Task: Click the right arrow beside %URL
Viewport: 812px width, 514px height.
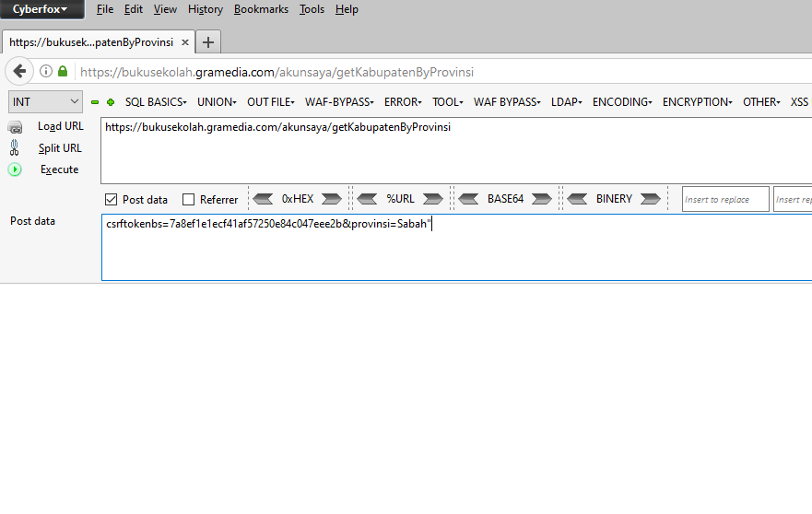Action: [433, 199]
